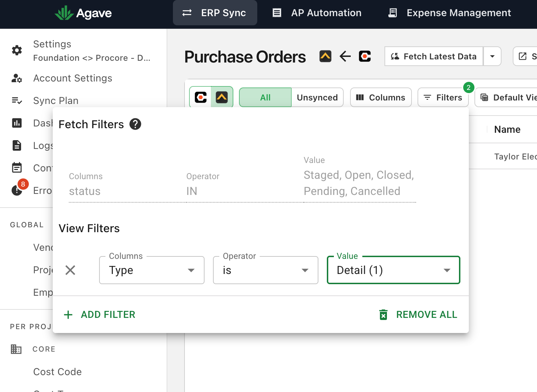Open Settings via the gear icon in sidebar
537x392 pixels.
click(x=17, y=50)
